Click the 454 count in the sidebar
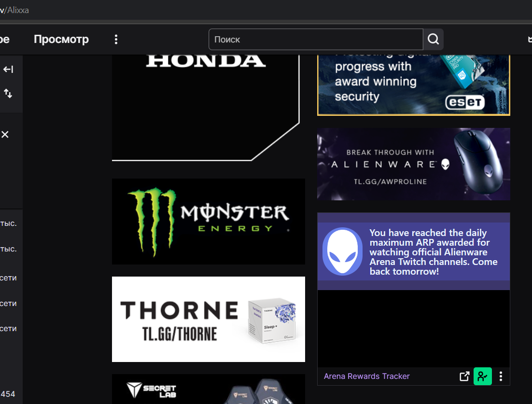Screen dimensions: 532x404 [x=8, y=394]
